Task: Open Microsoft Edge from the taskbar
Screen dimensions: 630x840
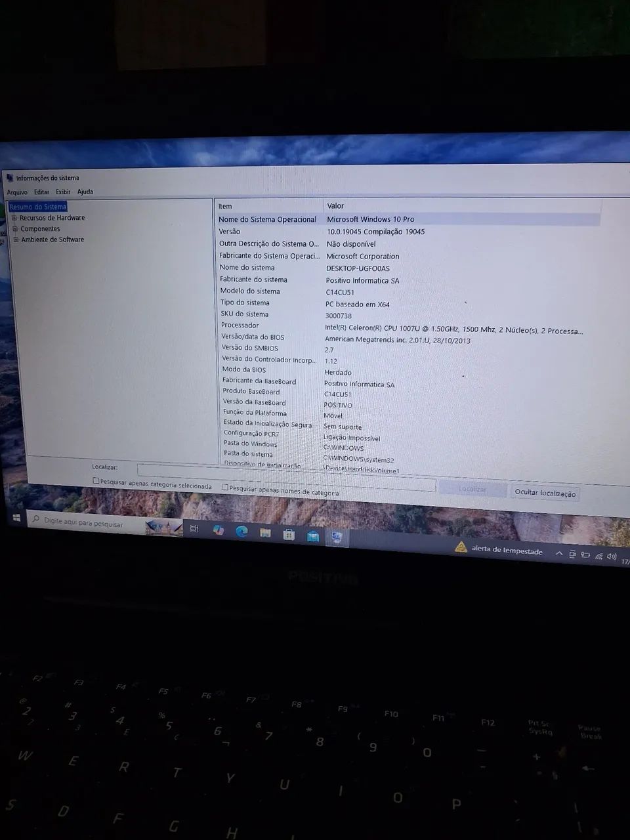Action: pos(241,532)
